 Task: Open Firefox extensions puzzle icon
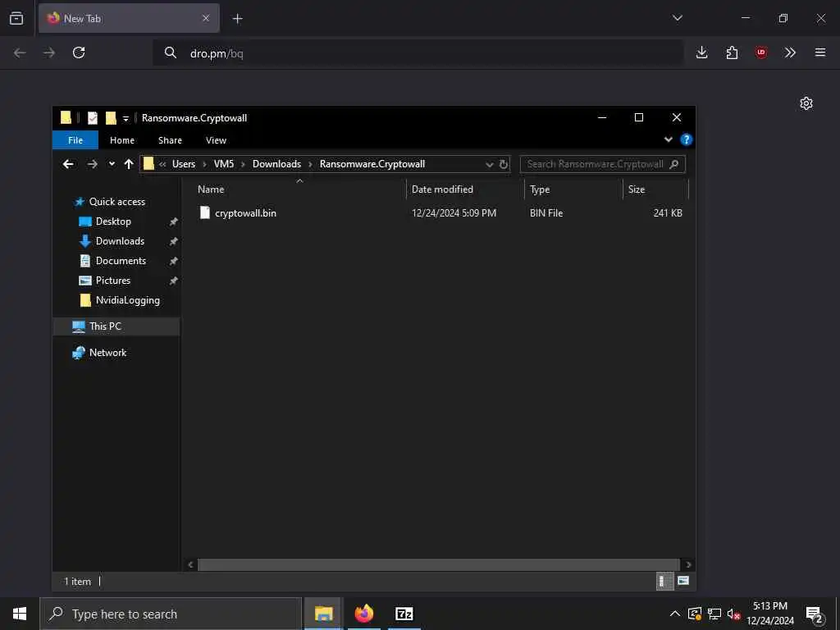732,52
